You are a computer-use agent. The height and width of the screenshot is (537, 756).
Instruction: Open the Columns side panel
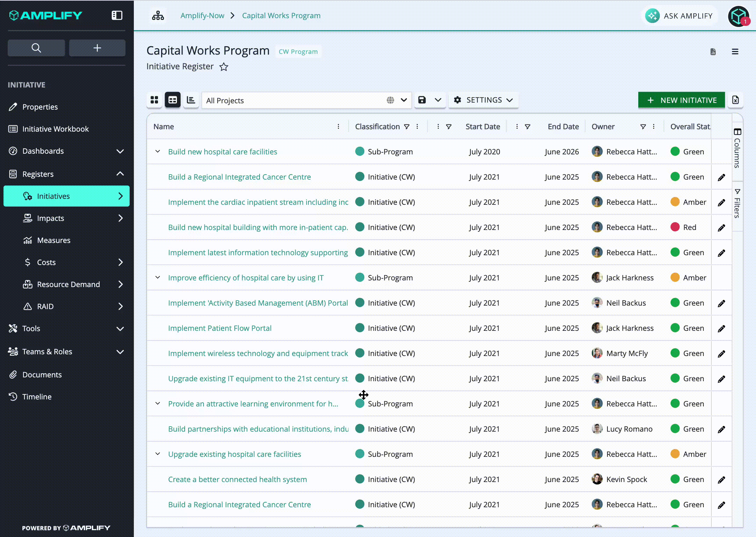tap(737, 148)
